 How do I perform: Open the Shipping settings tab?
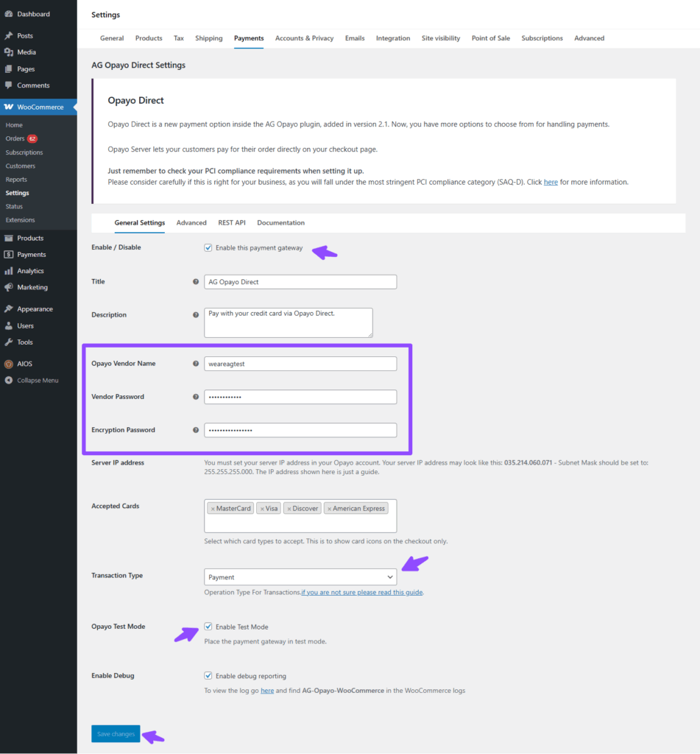208,38
